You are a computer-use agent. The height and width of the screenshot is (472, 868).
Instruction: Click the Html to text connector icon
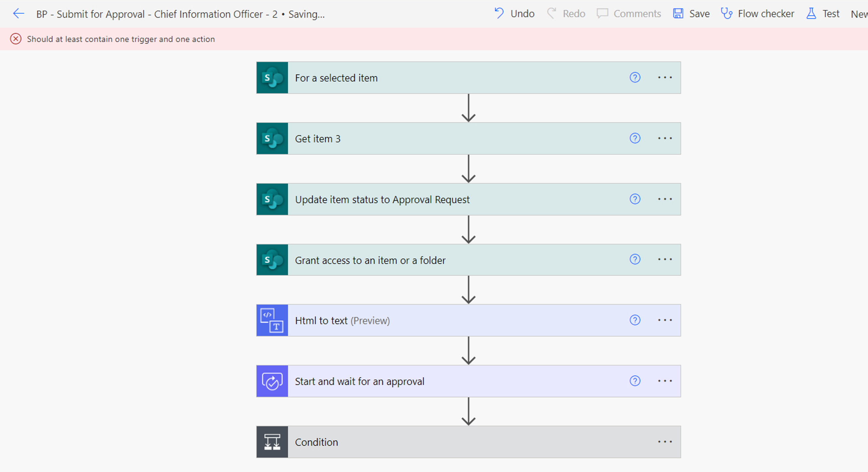[x=272, y=320]
